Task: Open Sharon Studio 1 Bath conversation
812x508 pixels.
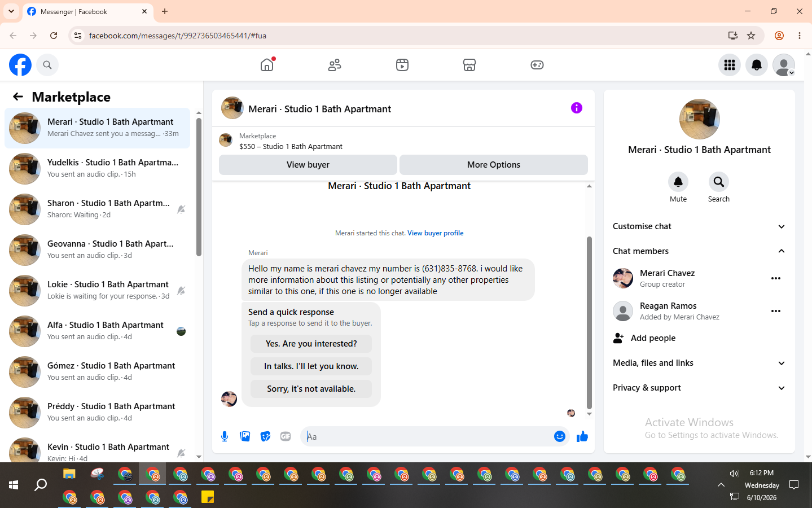Action: tap(97, 209)
